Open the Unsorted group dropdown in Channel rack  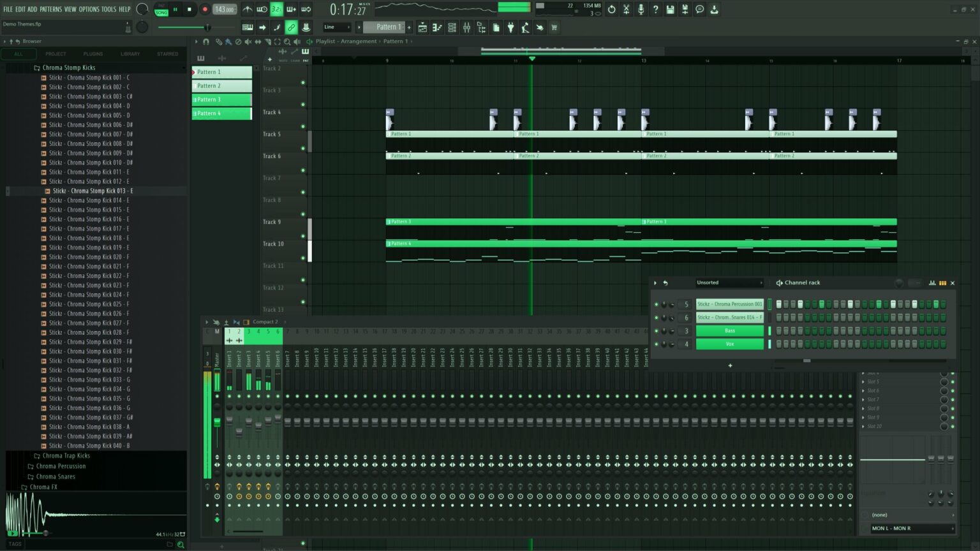point(729,283)
